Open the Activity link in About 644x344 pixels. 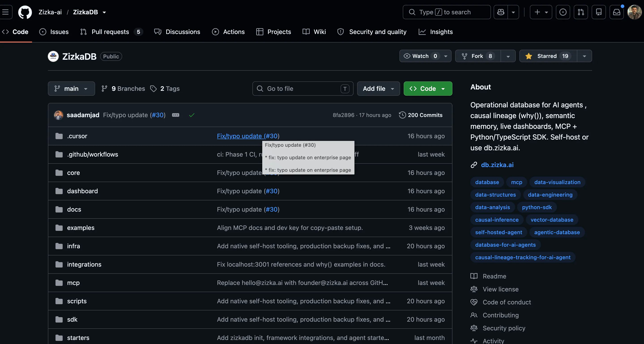click(x=493, y=341)
